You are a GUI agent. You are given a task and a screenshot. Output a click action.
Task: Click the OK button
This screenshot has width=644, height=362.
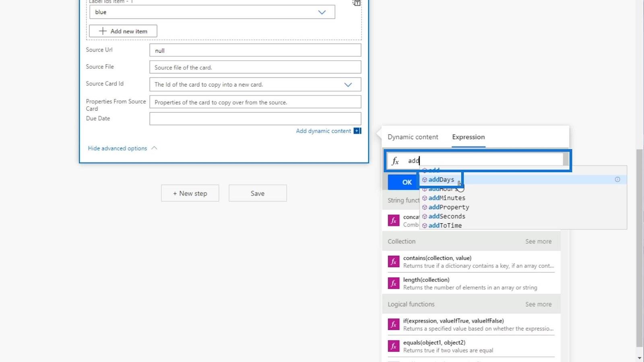404,182
